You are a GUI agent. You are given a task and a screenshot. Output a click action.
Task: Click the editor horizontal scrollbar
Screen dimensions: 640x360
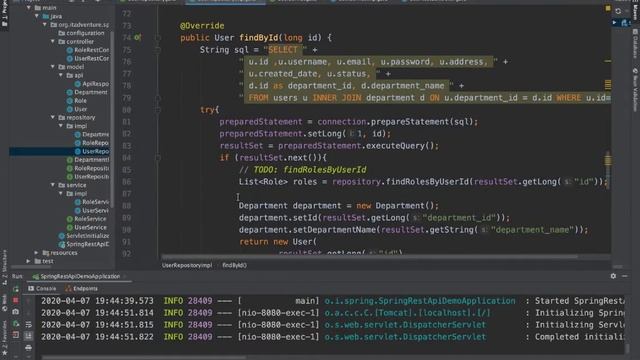coord(369,257)
